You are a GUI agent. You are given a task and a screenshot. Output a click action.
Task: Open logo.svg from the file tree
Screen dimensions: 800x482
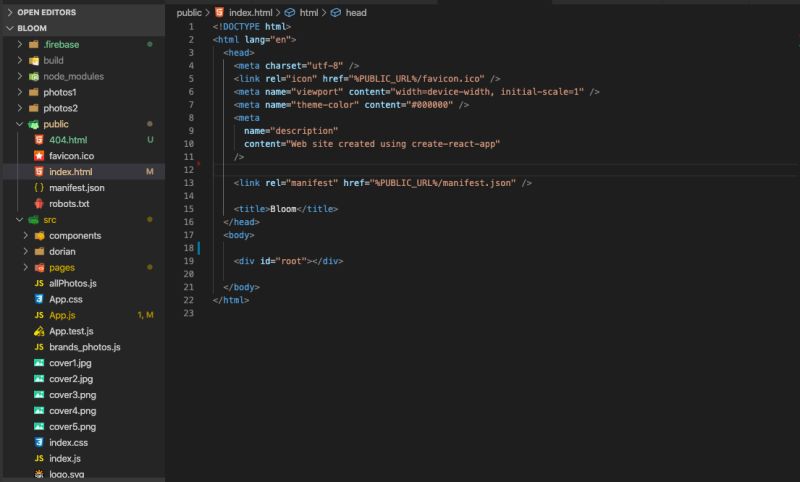(67, 474)
